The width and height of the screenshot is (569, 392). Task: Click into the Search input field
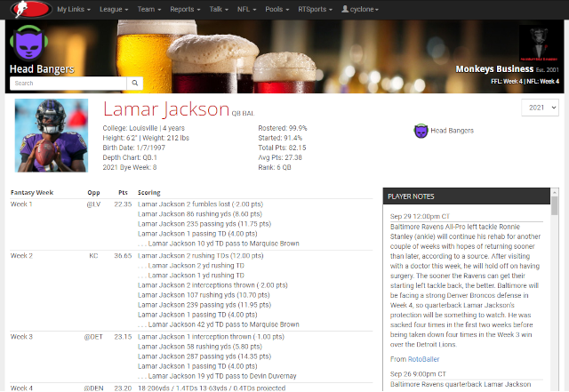(x=68, y=84)
